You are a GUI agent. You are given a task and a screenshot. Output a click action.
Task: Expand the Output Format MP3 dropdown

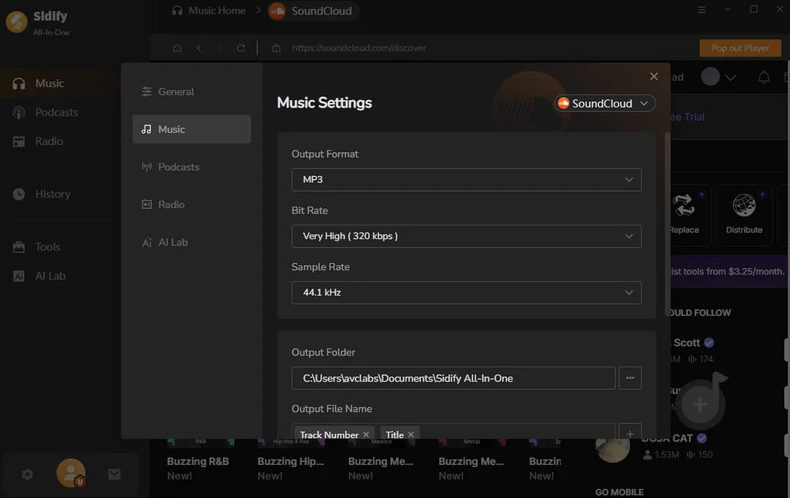click(x=466, y=179)
